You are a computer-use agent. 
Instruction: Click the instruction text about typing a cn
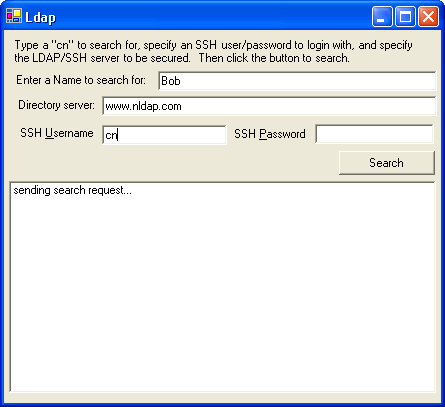213,51
